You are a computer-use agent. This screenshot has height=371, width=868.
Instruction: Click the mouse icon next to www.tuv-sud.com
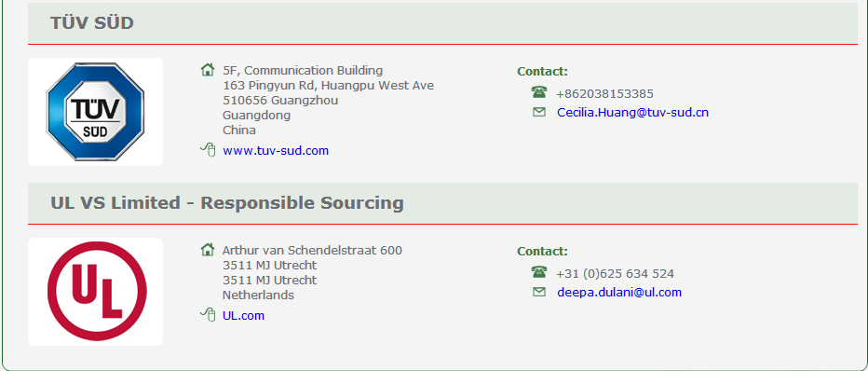click(208, 149)
